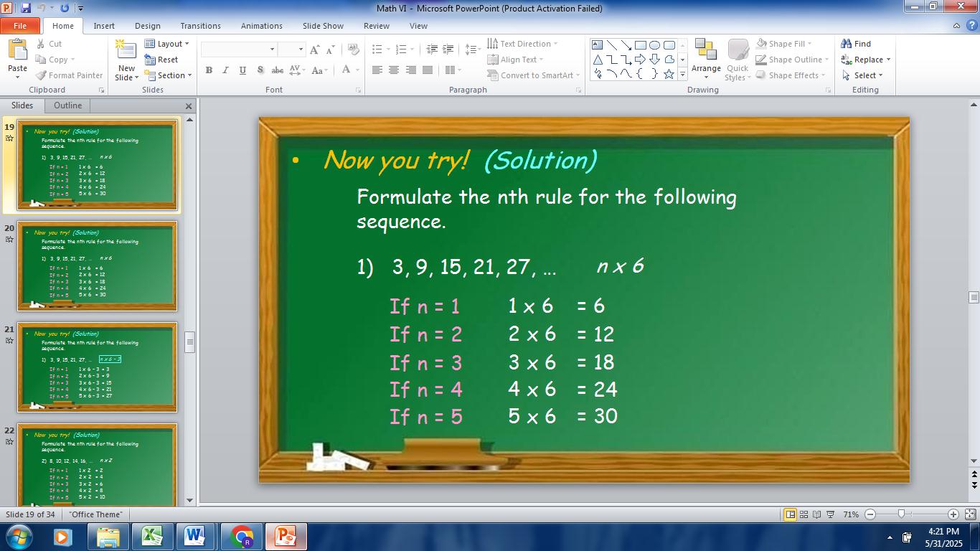Open Word from the taskbar

pos(194,537)
